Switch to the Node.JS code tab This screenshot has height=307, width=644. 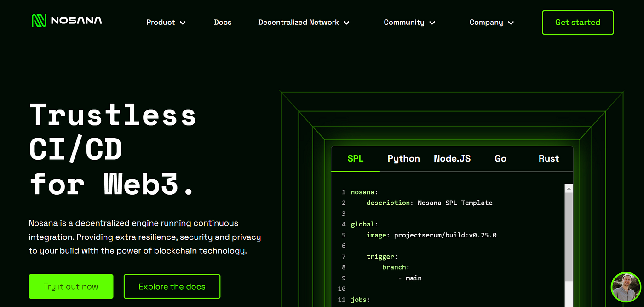(452, 159)
